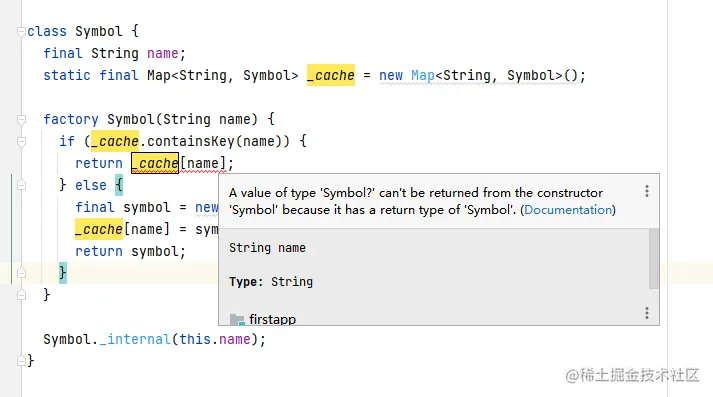Click the error-underlined _cache in return statement
The height and width of the screenshot is (397, 713).
(x=155, y=163)
